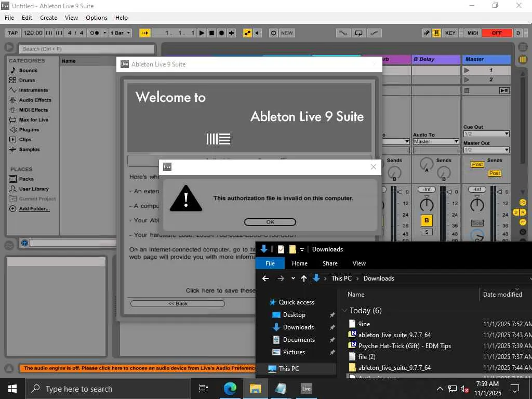Launch Master scene 1
This screenshot has height=399, width=532.
coord(467,70)
